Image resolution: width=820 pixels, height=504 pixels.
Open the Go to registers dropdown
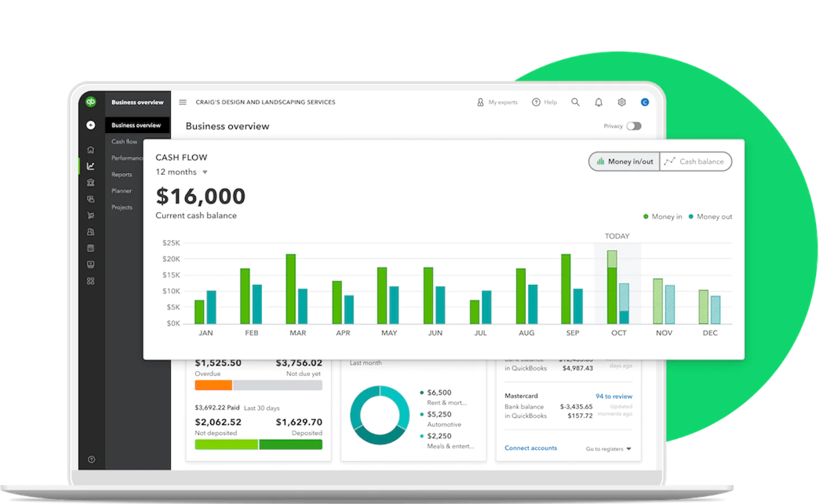[x=609, y=449]
